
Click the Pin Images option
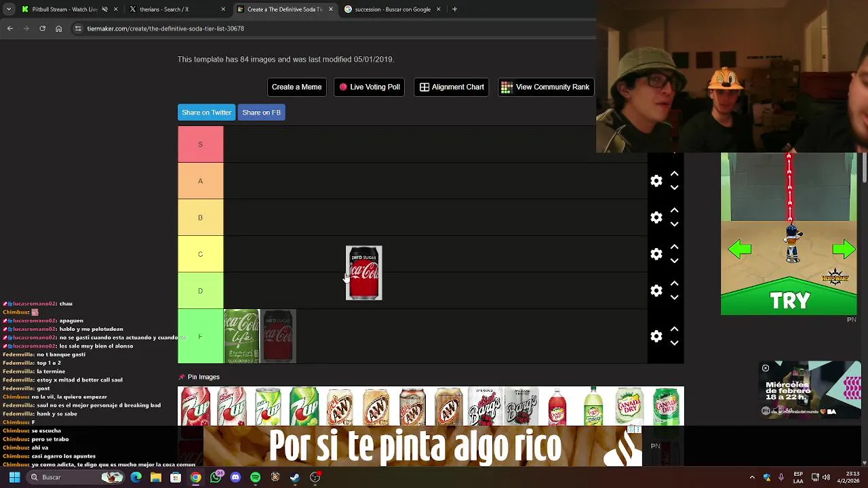[x=199, y=377]
